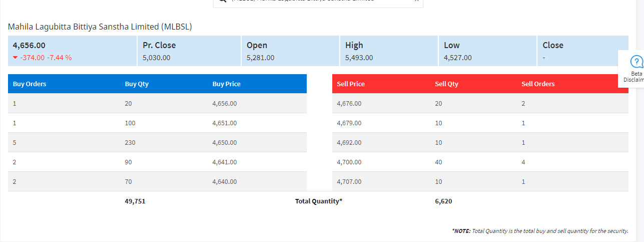Select the buy quantity 230 cell
644x242 pixels.
(130, 143)
